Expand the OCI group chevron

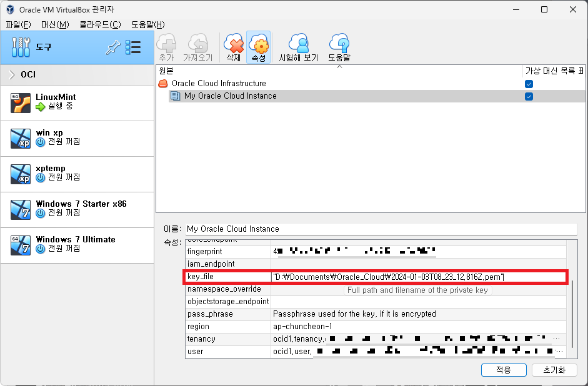point(12,74)
